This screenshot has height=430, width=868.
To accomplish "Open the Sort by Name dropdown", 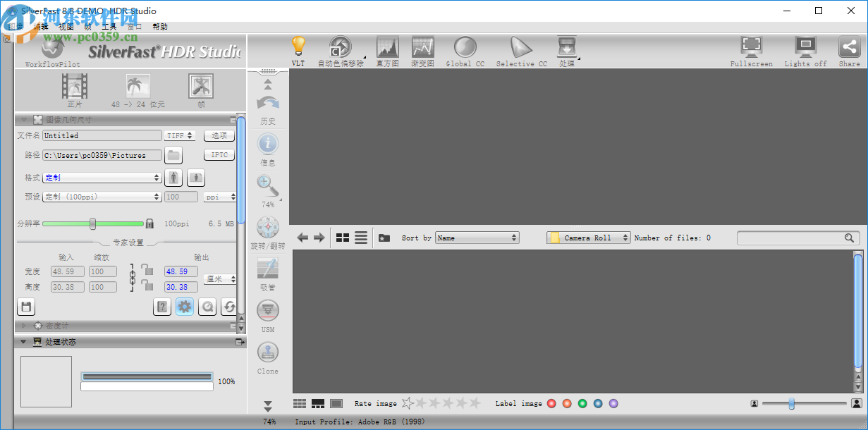I will (x=477, y=238).
